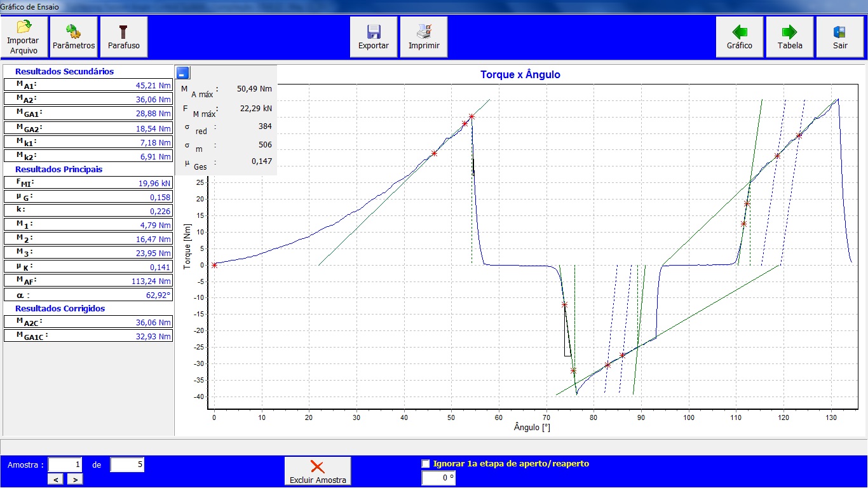This screenshot has height=488, width=868.
Task: Select the FMI value 19,96 kN
Action: 154,184
